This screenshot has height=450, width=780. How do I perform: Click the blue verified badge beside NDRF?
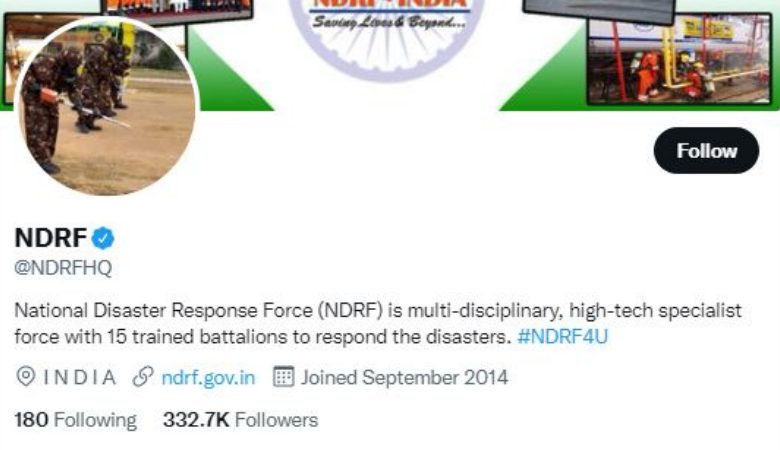(x=103, y=238)
